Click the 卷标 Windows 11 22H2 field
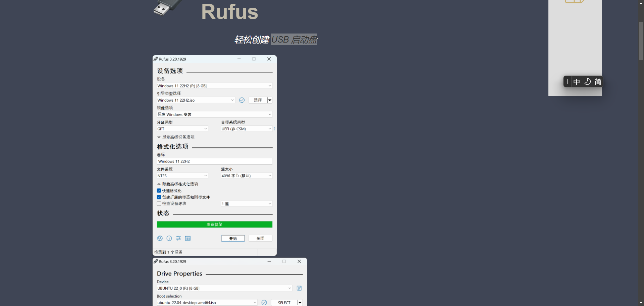 point(214,161)
